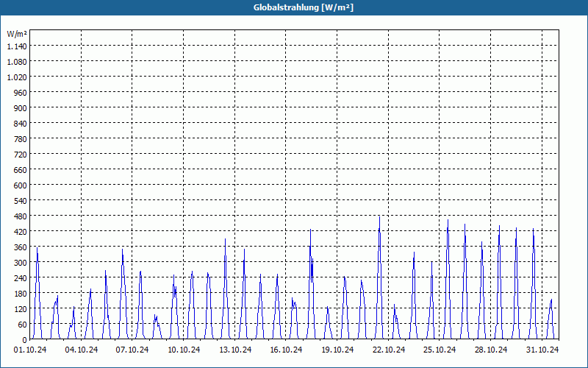588x368 pixels.
Task: Pick the 22.10.24 date label
Action: coord(389,350)
